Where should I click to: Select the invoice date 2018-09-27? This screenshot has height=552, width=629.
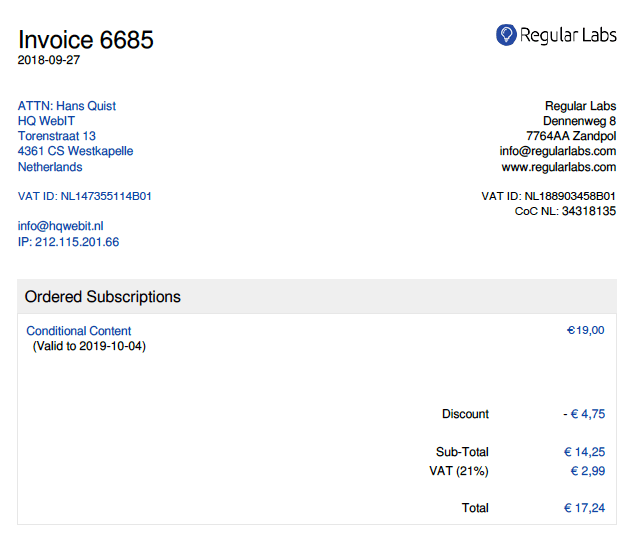[x=49, y=60]
